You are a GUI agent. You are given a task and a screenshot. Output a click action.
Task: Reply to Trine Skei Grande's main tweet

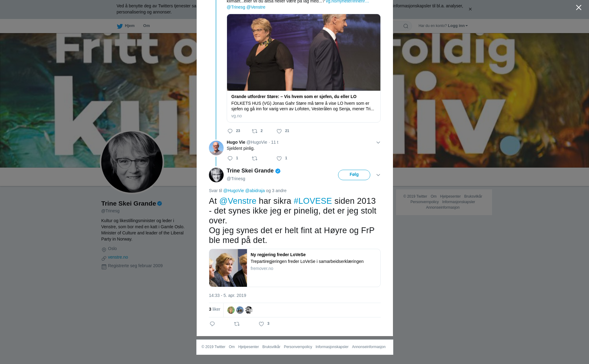click(212, 324)
